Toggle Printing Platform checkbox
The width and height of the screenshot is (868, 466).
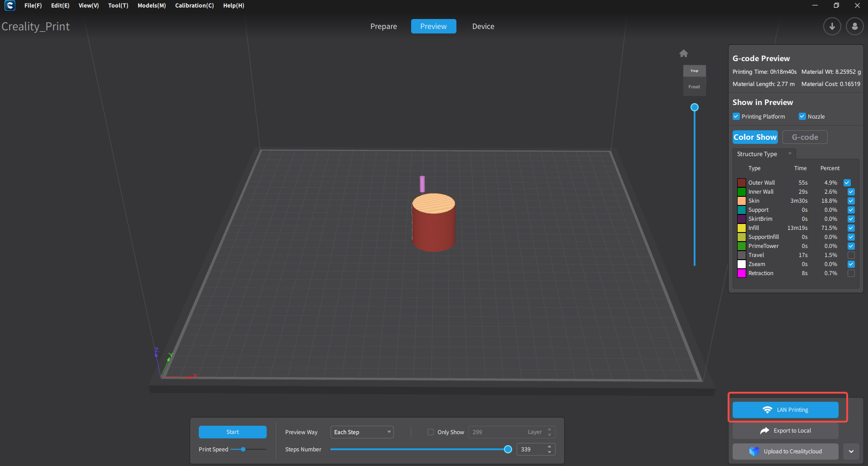[736, 116]
